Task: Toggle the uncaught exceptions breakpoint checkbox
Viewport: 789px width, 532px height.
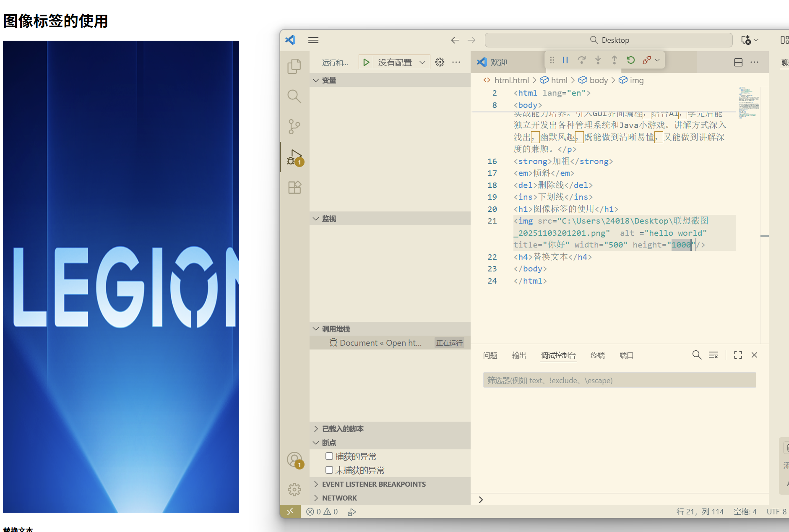Action: 329,470
